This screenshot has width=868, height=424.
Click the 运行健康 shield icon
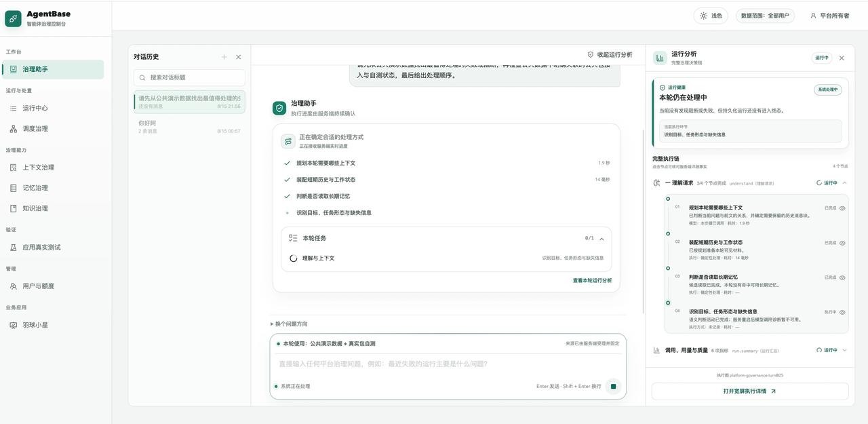coord(663,88)
